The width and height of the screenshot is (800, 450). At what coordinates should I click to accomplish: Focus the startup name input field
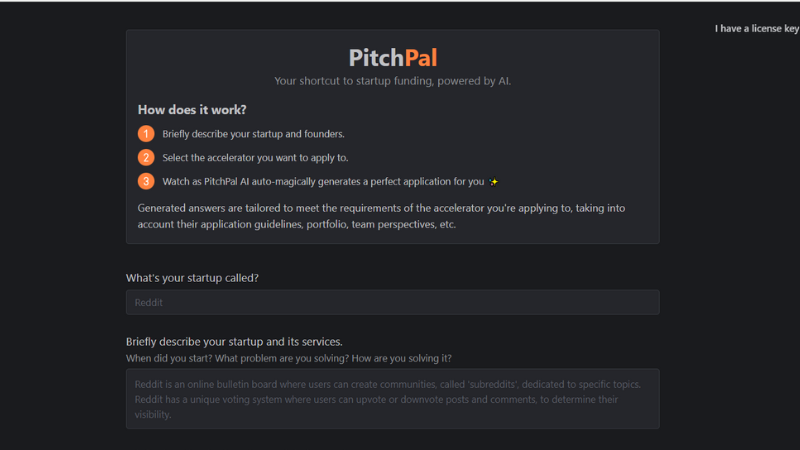[x=393, y=302]
